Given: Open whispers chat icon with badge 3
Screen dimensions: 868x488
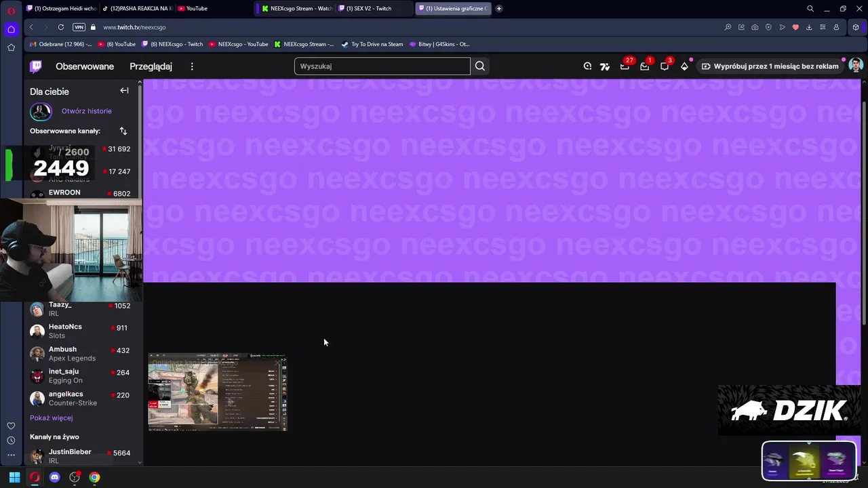Looking at the screenshot, I should pos(665,66).
